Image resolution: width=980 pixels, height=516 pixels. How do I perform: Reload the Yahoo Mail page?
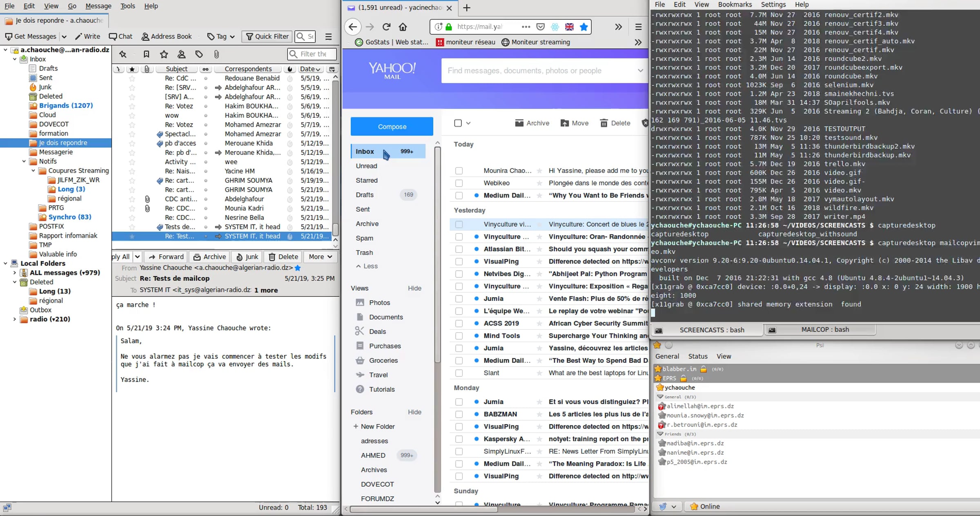pos(386,27)
